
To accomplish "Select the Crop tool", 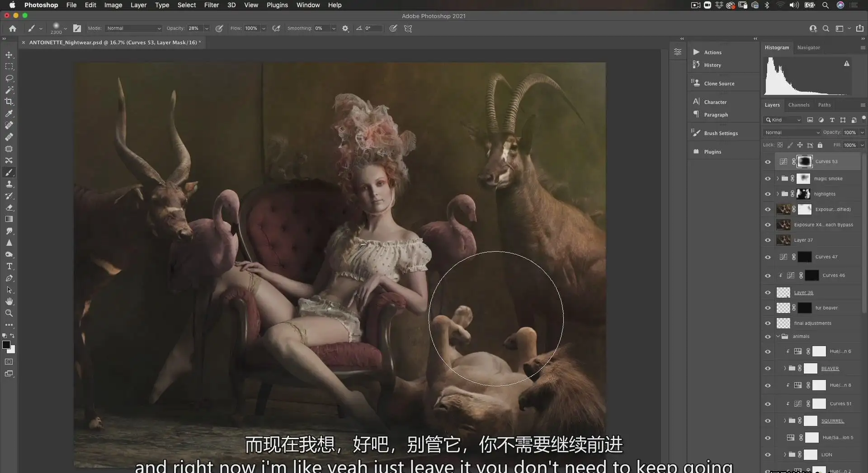I will tap(9, 102).
